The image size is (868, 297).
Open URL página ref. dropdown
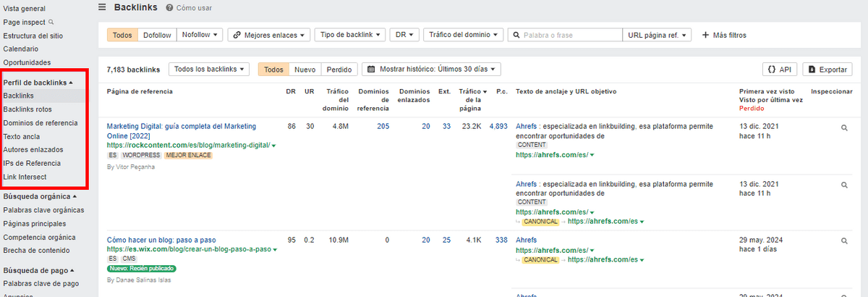tap(658, 35)
